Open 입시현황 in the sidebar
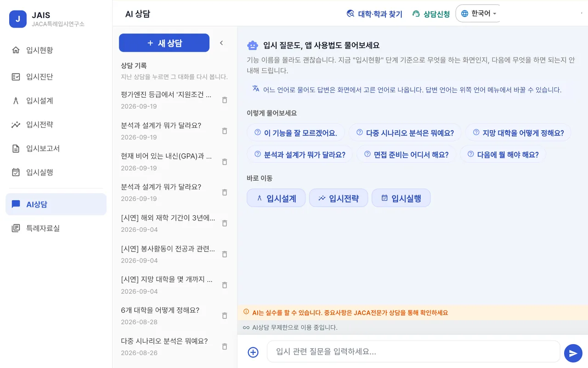588x368 pixels. tap(56, 50)
